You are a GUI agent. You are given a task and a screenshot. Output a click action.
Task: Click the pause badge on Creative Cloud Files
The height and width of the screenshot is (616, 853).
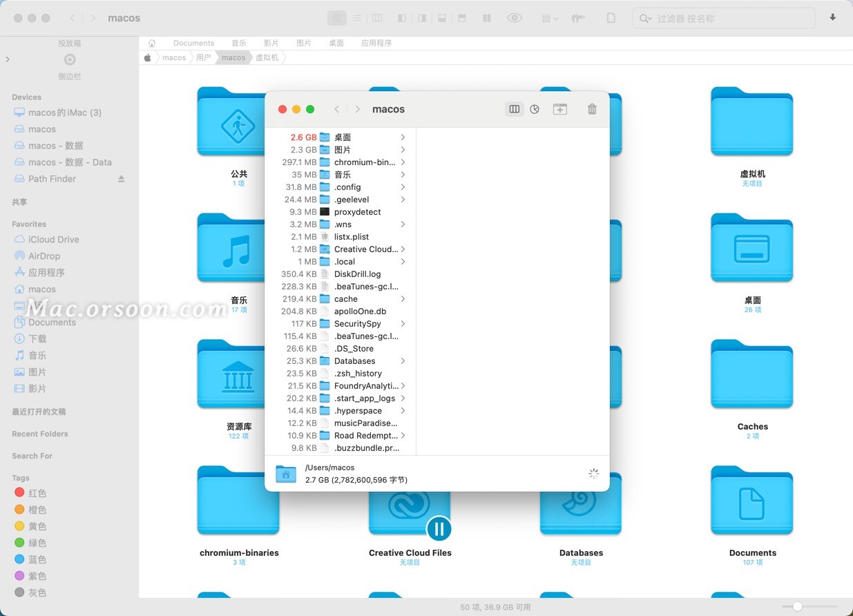pos(439,530)
